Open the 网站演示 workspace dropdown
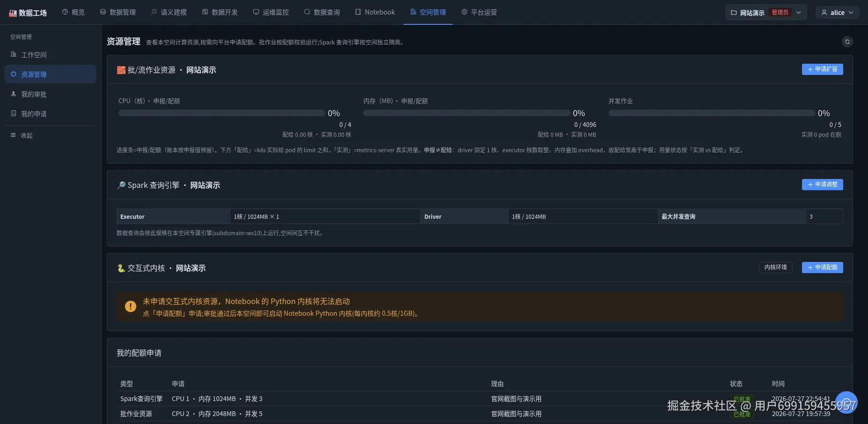 (x=766, y=13)
